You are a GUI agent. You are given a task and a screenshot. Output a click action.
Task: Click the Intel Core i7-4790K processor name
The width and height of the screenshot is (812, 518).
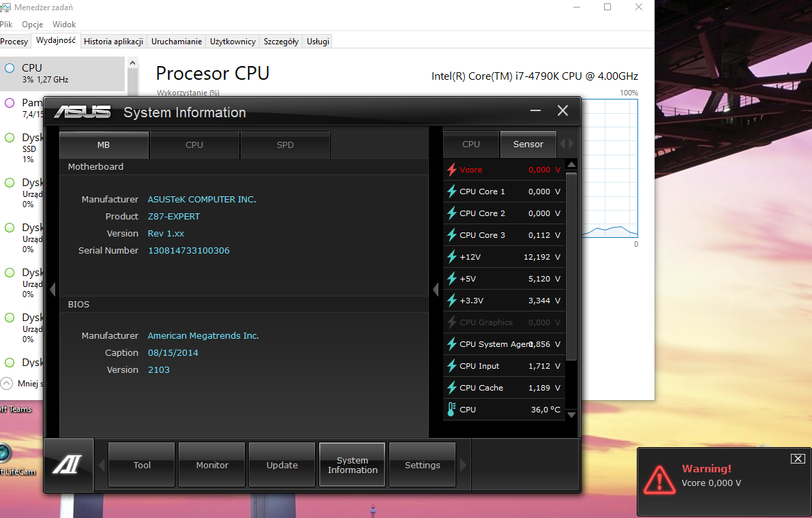point(535,76)
